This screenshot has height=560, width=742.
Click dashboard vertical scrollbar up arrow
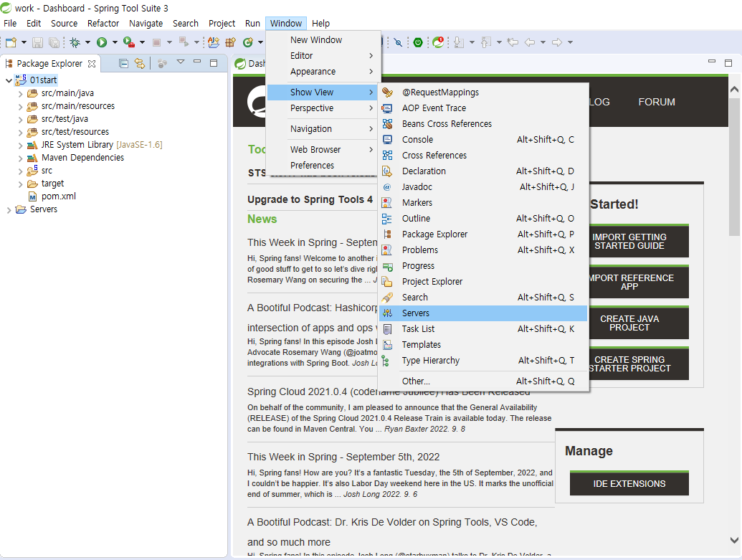[734, 89]
